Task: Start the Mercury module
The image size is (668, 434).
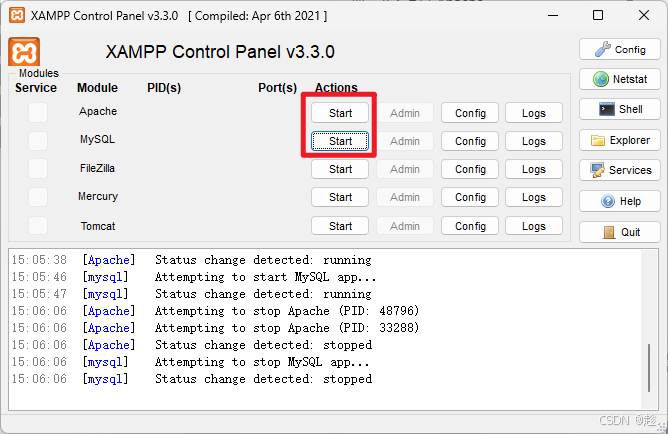Action: (x=340, y=197)
